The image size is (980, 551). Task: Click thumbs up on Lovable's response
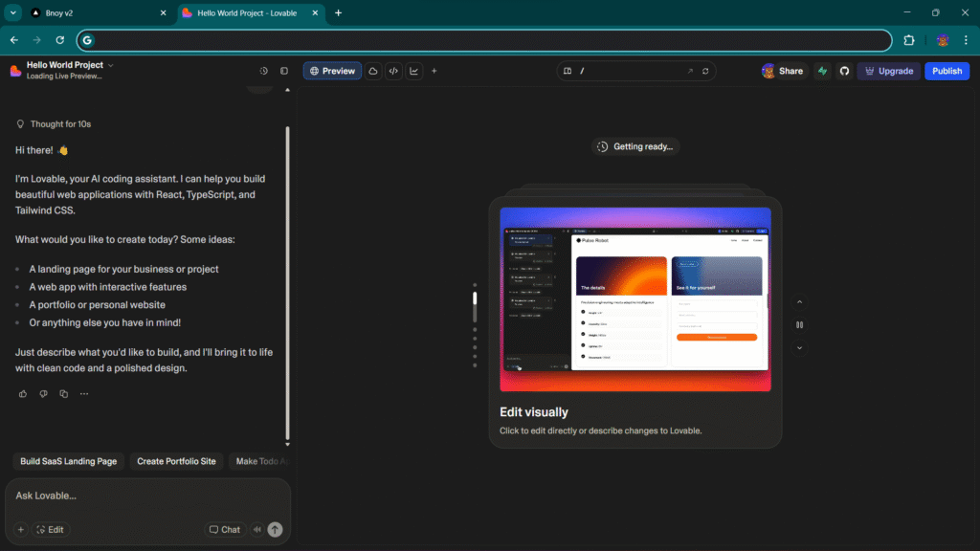23,394
